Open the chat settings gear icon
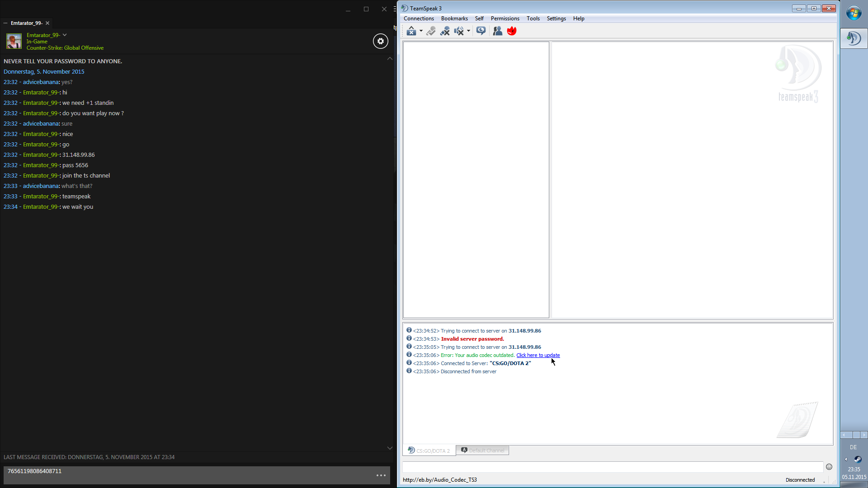 coord(381,41)
